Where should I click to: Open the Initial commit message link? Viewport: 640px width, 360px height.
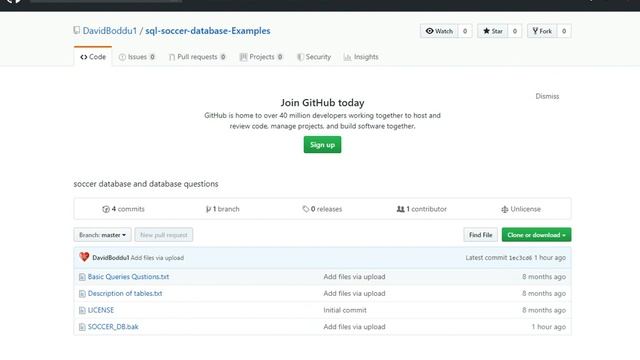coord(345,310)
